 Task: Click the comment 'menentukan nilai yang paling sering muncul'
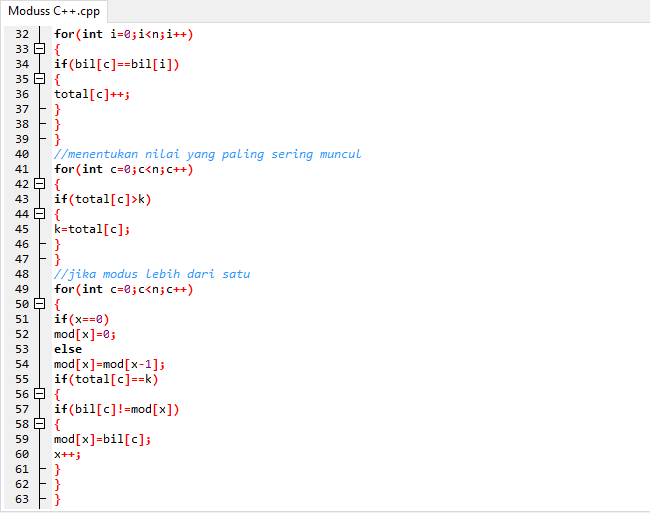coord(207,154)
